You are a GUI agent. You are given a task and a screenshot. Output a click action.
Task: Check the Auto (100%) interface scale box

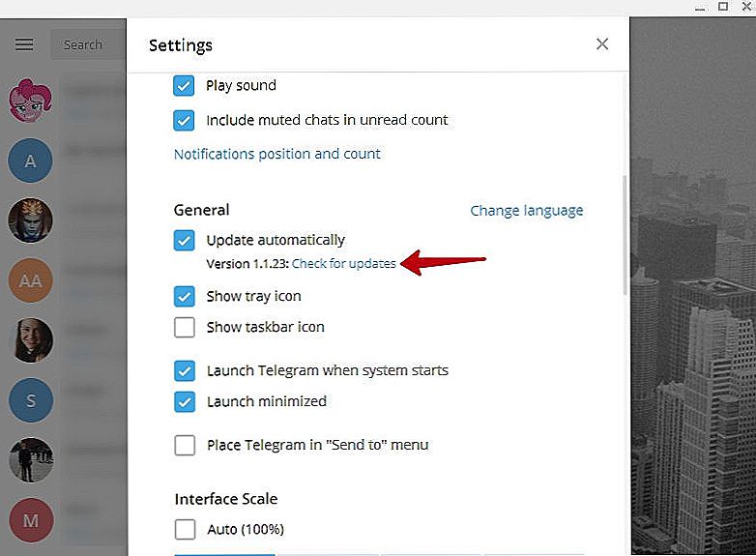coord(186,530)
